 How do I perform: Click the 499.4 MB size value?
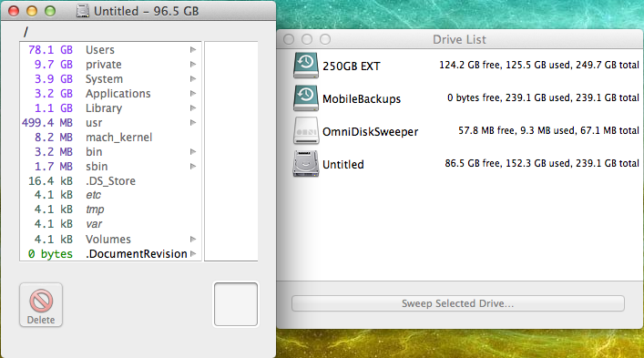[47, 123]
